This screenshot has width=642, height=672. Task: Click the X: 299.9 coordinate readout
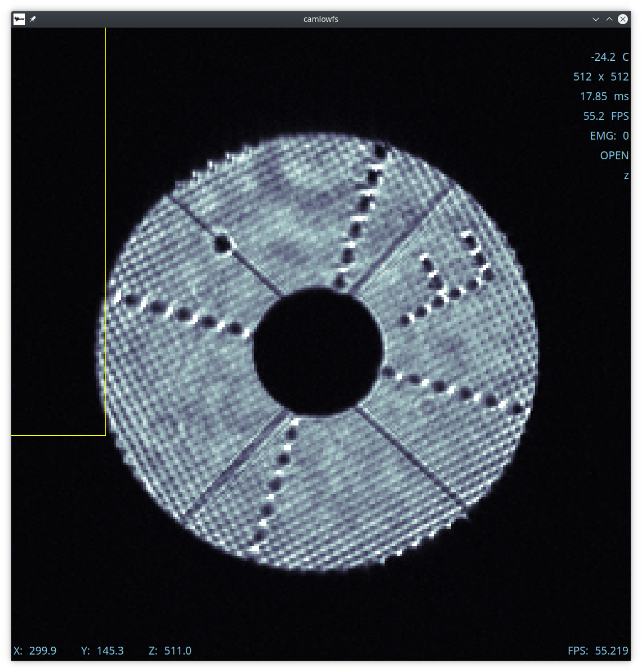tap(35, 651)
